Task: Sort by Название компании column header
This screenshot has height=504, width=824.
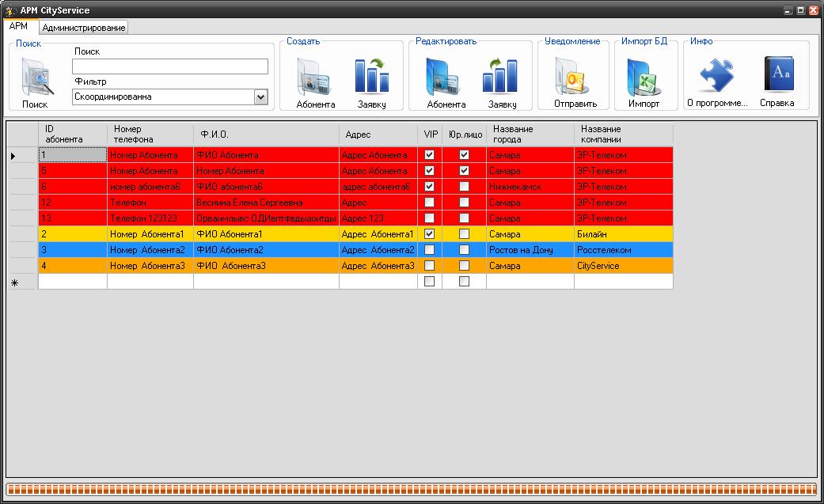Action: (624, 135)
